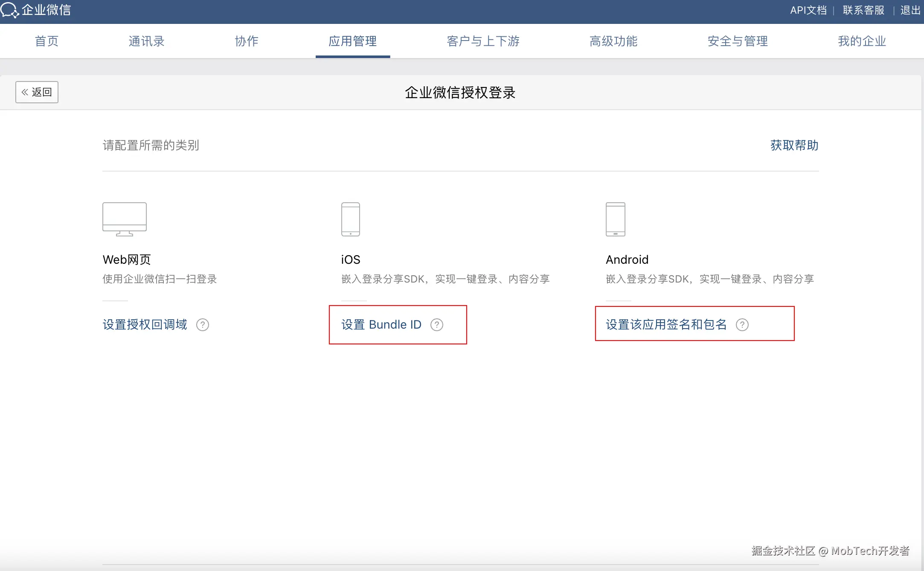Open the API文档 link in the header
The height and width of the screenshot is (571, 924).
pos(808,10)
